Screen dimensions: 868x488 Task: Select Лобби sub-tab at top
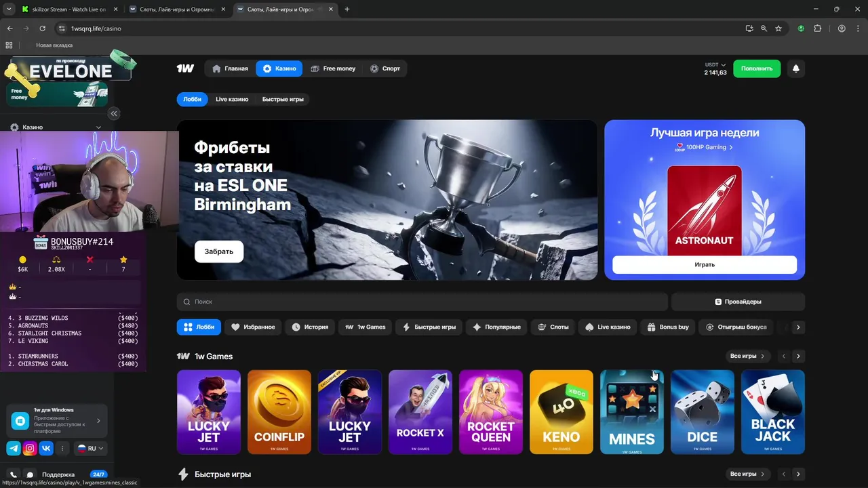tap(192, 99)
